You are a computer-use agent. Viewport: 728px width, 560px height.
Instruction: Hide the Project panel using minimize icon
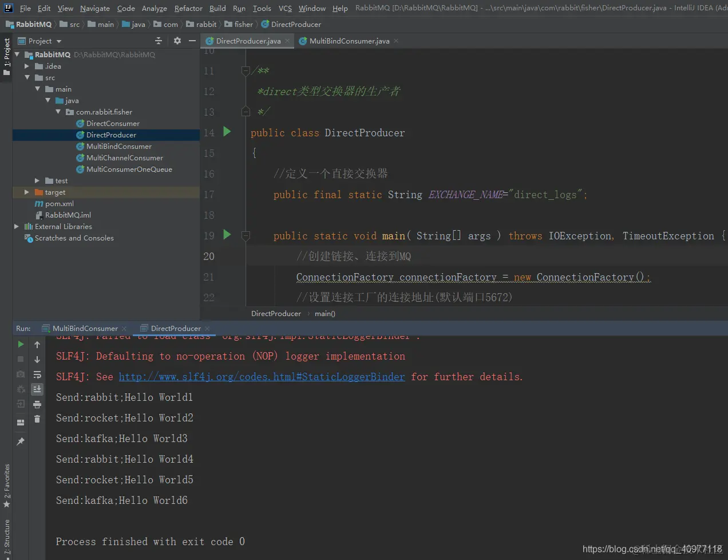(x=192, y=41)
